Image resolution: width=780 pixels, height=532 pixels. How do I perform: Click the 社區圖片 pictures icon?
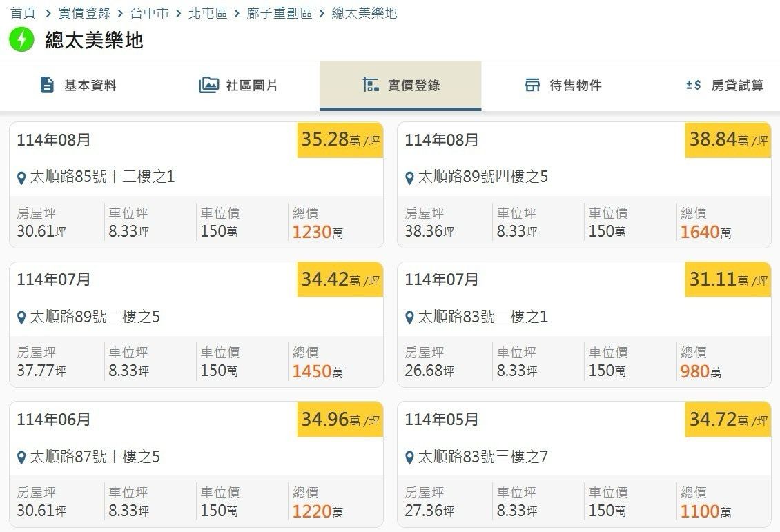click(208, 86)
